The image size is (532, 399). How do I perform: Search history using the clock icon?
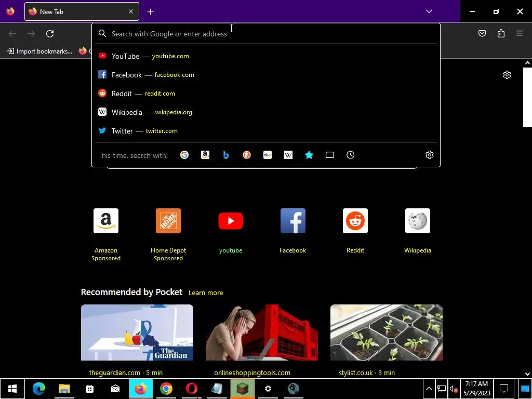click(x=351, y=155)
